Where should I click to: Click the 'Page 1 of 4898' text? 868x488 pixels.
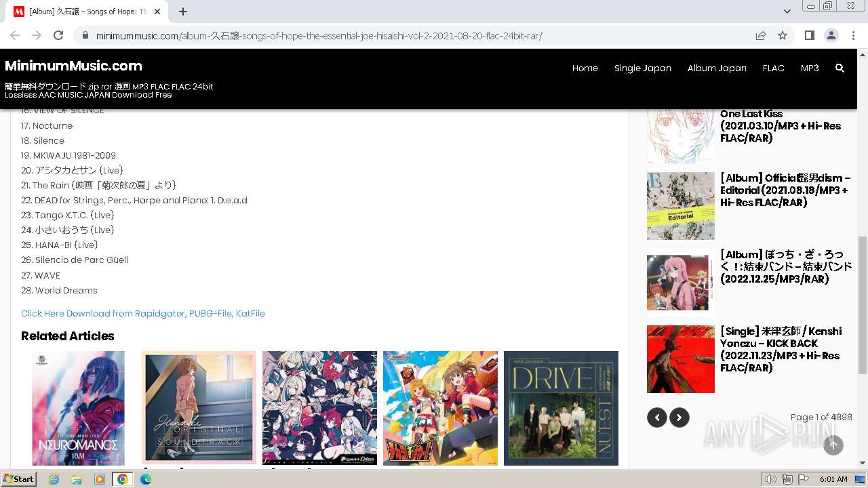click(x=821, y=417)
